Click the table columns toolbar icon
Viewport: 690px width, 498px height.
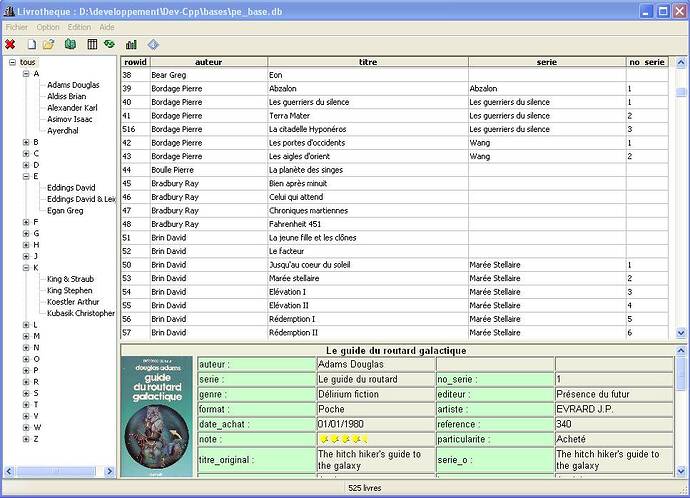tap(92, 45)
